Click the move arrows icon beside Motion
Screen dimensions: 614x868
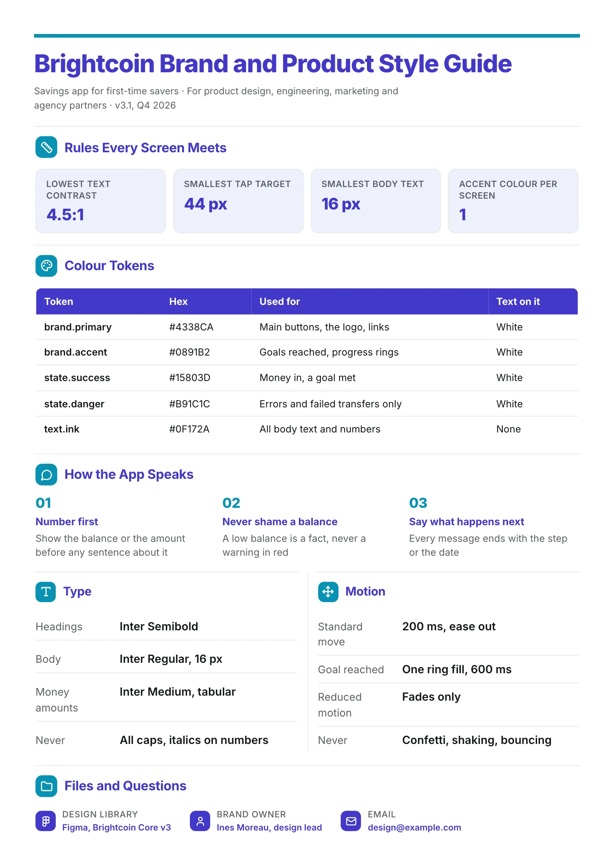pos(328,592)
